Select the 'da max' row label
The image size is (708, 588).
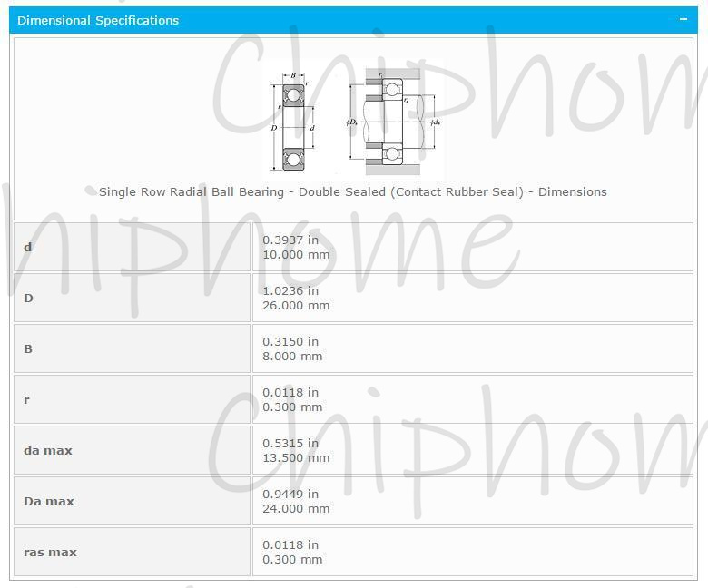click(48, 450)
